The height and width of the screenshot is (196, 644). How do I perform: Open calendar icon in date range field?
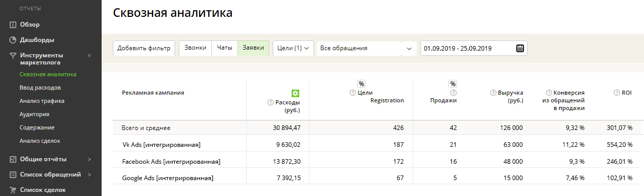[520, 49]
